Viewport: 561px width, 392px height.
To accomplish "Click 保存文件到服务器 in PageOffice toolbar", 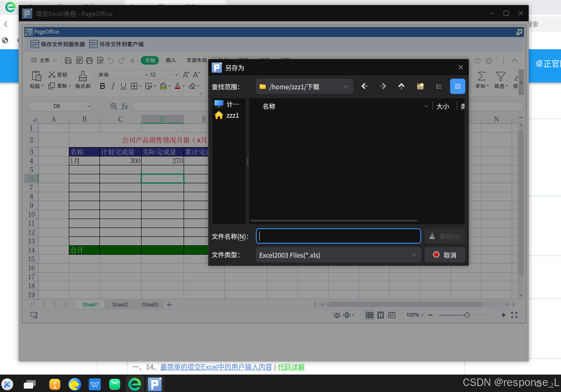I will (58, 44).
